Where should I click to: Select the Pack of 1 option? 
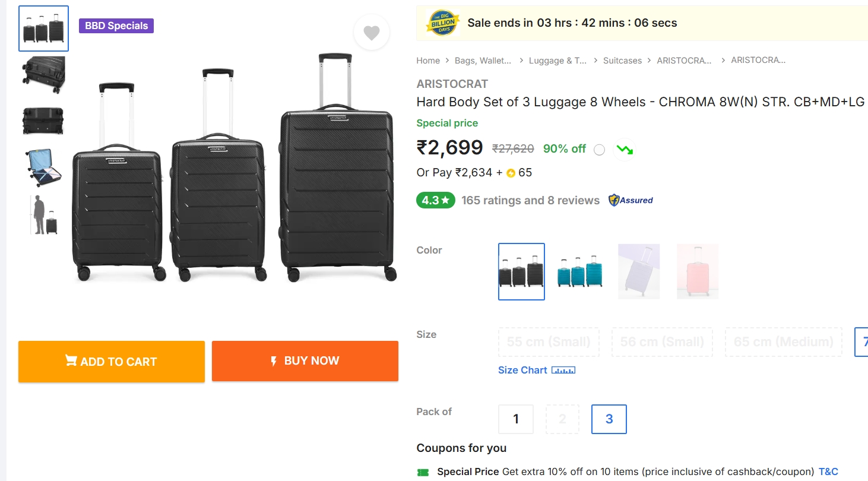pyautogui.click(x=515, y=419)
